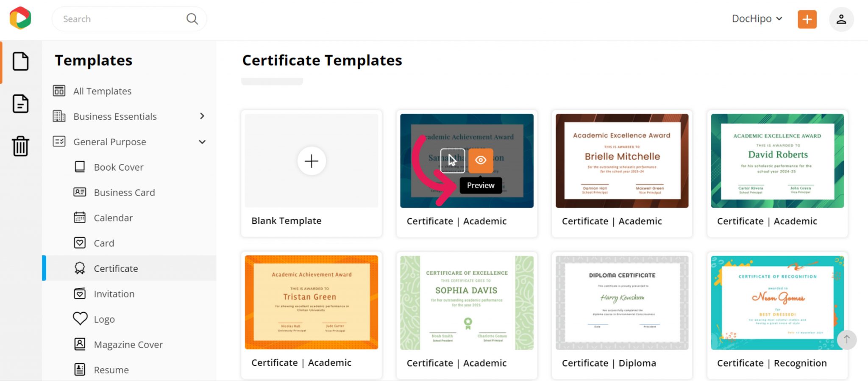Expand the Business Essentials category
The image size is (868, 381).
(x=202, y=116)
